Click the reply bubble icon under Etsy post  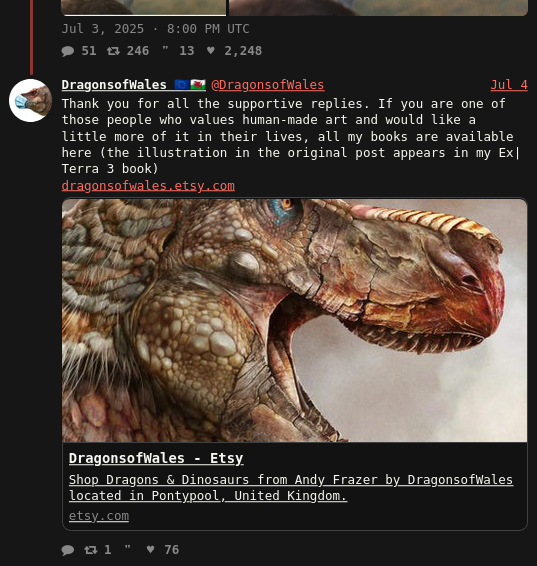click(68, 550)
